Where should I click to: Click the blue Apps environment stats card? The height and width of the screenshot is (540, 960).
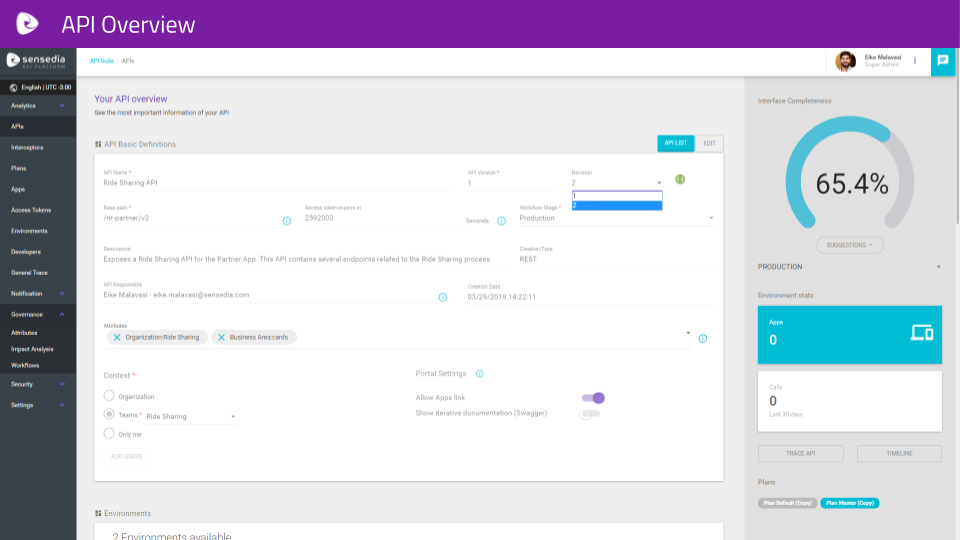point(849,335)
